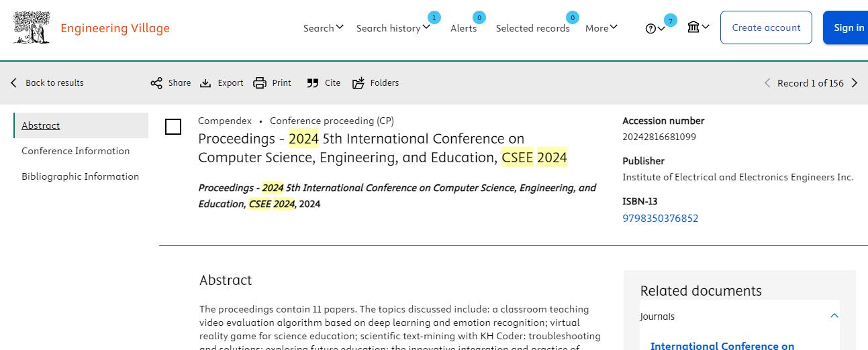This screenshot has height=350, width=868.
Task: Expand the Search history menu
Action: (x=393, y=28)
